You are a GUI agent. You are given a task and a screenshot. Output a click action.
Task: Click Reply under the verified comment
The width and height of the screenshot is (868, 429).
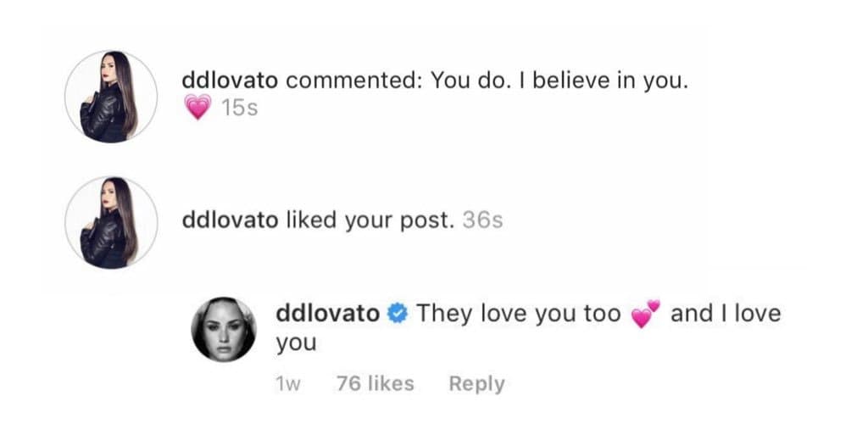pyautogui.click(x=476, y=383)
